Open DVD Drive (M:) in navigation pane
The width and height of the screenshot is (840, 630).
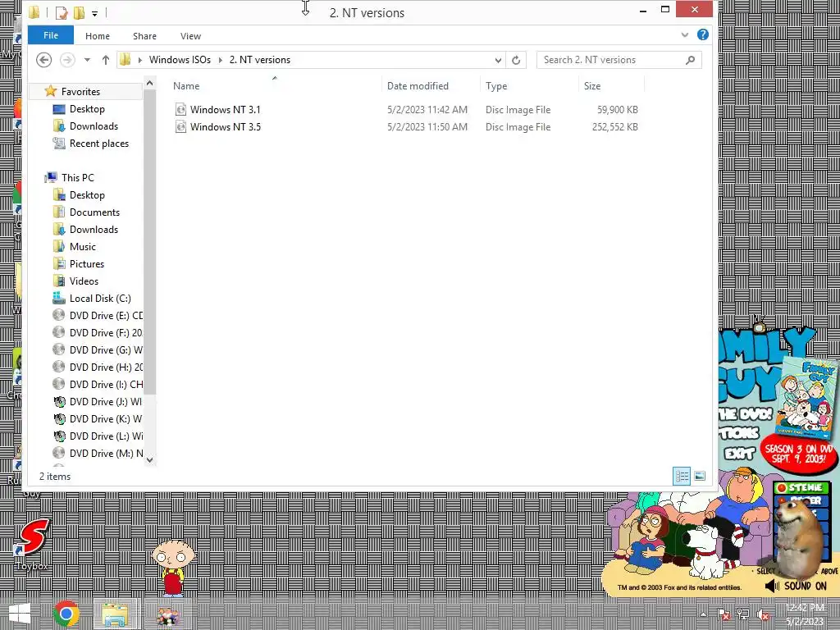(106, 453)
